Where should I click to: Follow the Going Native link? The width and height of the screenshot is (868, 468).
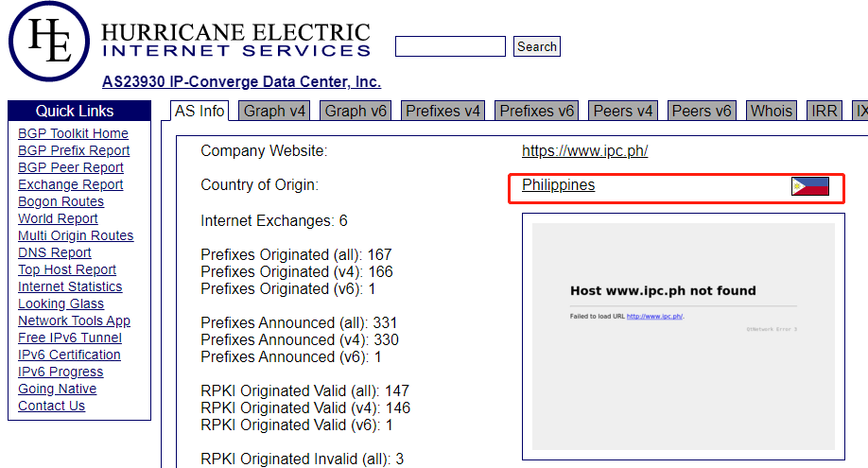pyautogui.click(x=57, y=389)
